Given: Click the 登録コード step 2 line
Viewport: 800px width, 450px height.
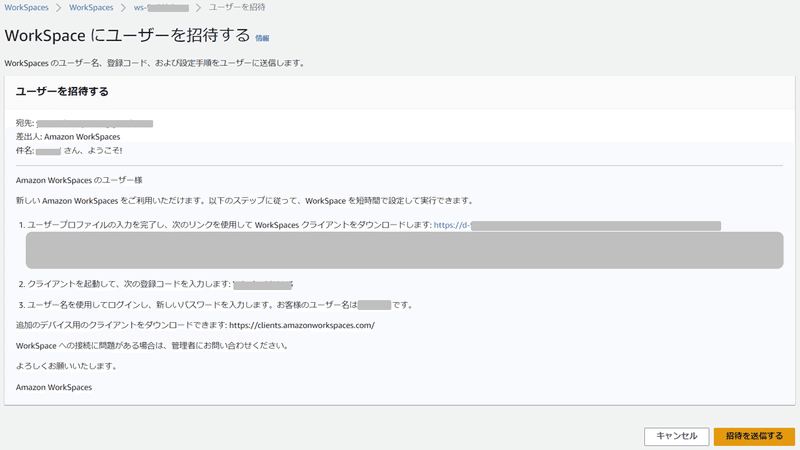Looking at the screenshot, I should [x=156, y=284].
